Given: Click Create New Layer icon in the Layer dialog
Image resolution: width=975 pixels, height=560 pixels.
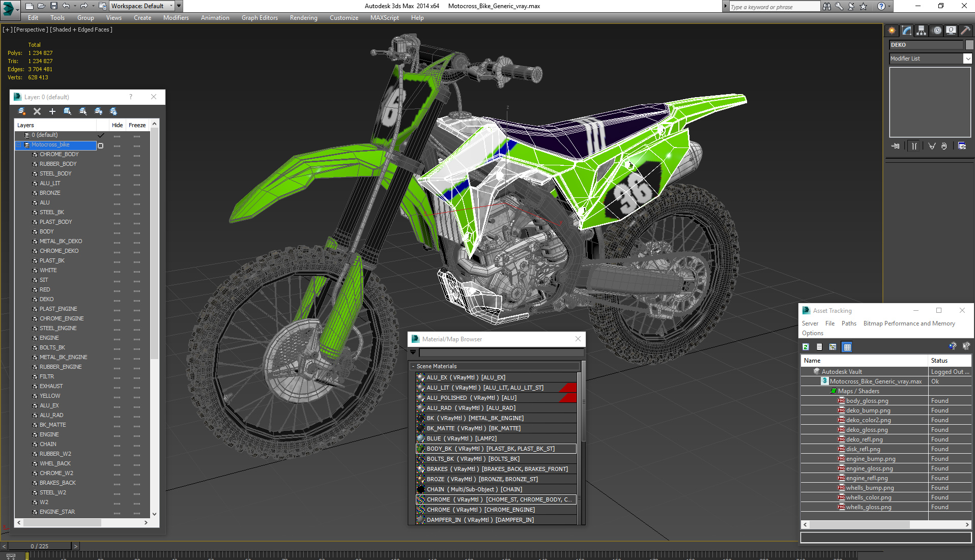Looking at the screenshot, I should (22, 111).
